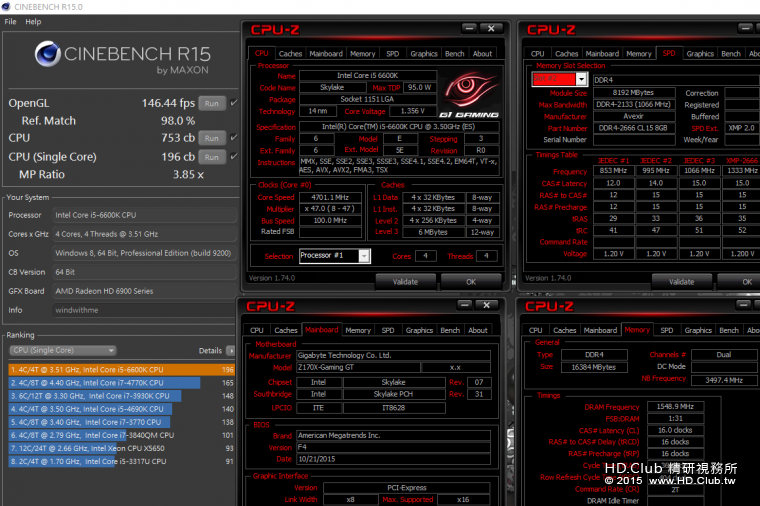The height and width of the screenshot is (506, 760).
Task: Click OK in CPU-Z CPU window
Action: (x=471, y=282)
